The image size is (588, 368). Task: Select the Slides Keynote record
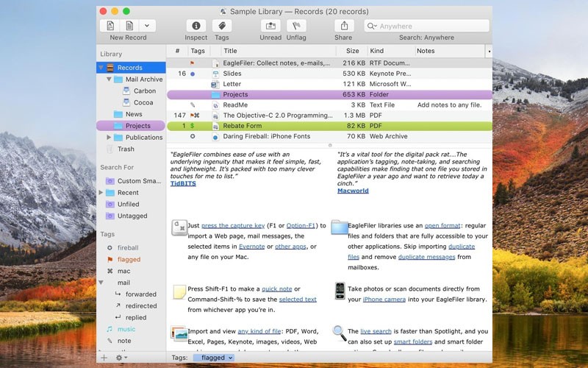click(x=329, y=74)
